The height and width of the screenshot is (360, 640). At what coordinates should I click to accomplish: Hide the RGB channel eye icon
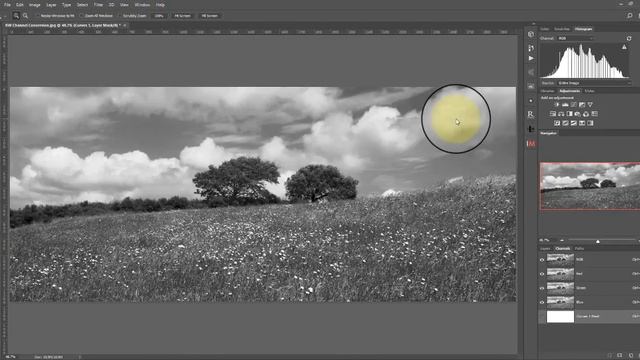point(542,260)
